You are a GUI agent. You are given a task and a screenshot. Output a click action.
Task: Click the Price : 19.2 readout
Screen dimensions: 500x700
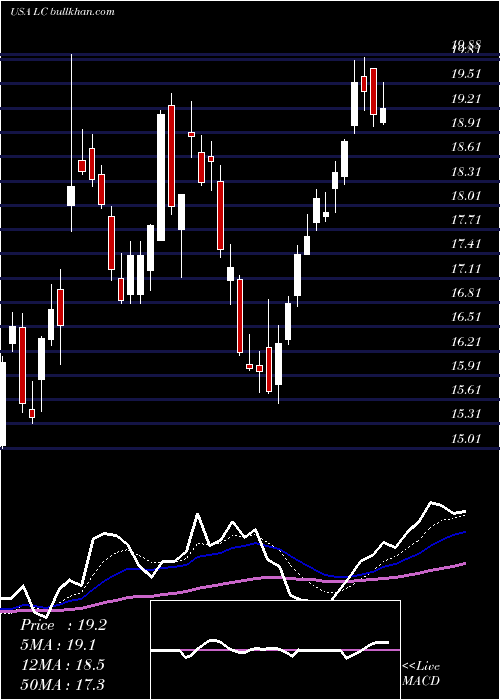click(63, 625)
